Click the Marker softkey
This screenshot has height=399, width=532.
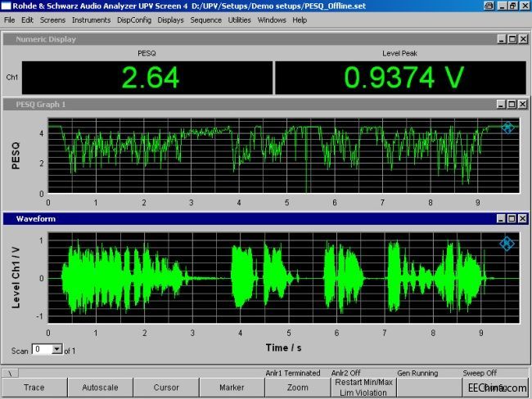point(232,388)
